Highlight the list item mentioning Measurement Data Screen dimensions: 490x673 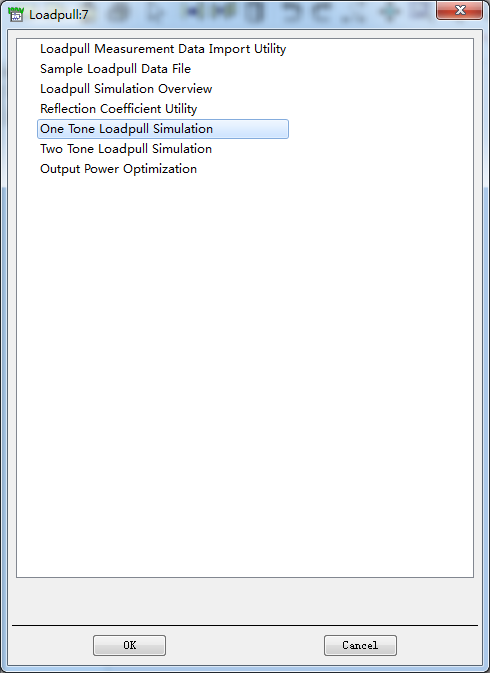[163, 49]
